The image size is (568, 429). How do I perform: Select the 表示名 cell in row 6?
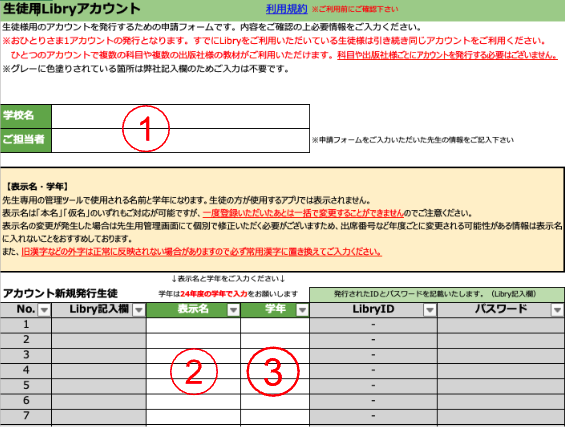(x=193, y=401)
